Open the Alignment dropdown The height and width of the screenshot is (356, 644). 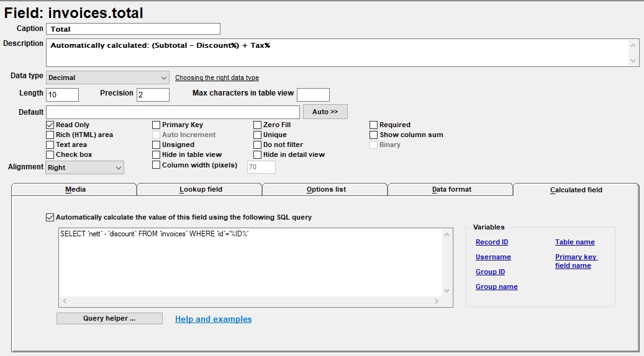pyautogui.click(x=84, y=167)
